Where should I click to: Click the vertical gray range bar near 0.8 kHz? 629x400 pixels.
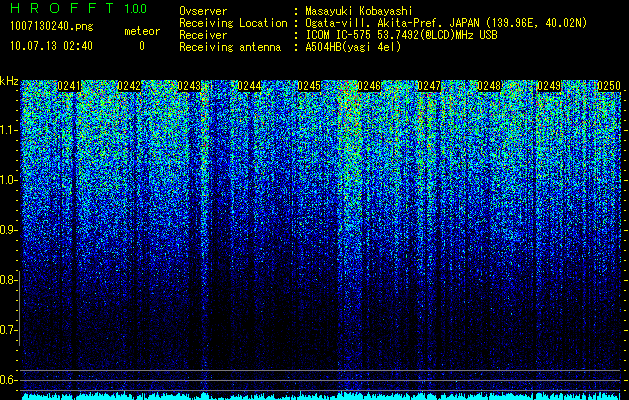(19, 308)
